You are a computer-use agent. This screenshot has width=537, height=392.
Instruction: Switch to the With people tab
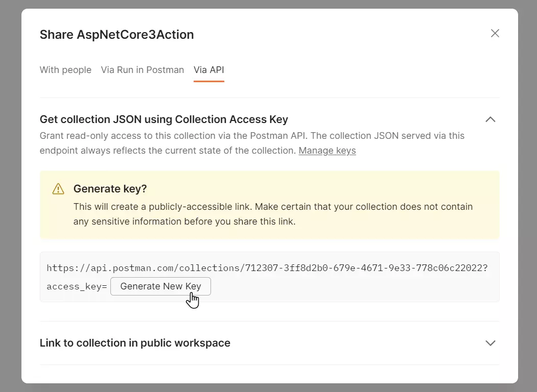point(65,70)
